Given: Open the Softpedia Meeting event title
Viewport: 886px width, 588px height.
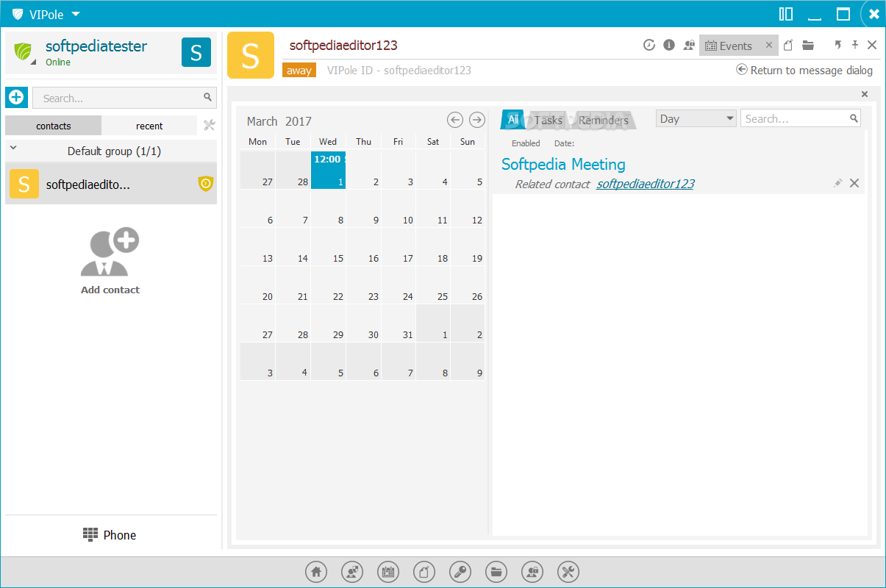Looking at the screenshot, I should pyautogui.click(x=563, y=164).
